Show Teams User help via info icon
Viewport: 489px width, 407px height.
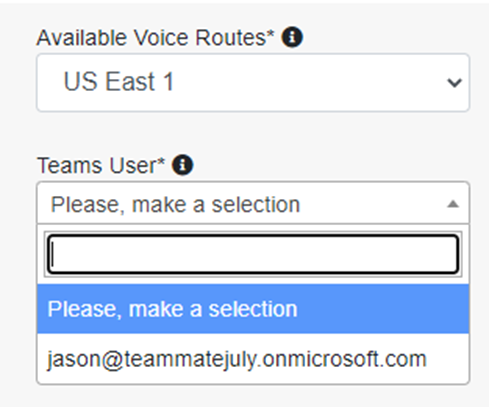click(182, 165)
